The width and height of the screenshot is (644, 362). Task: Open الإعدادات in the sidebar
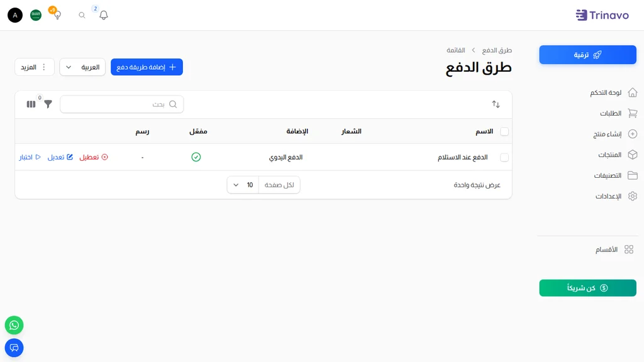(x=608, y=196)
